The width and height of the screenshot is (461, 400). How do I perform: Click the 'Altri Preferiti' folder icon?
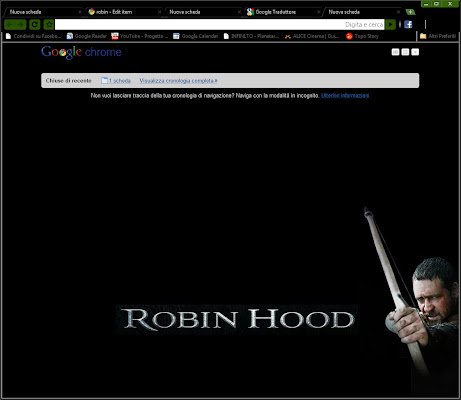click(423, 36)
